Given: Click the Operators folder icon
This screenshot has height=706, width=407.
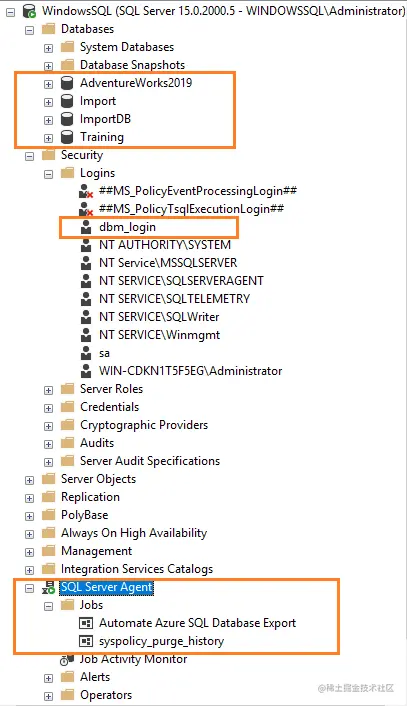Looking at the screenshot, I should click(67, 695).
